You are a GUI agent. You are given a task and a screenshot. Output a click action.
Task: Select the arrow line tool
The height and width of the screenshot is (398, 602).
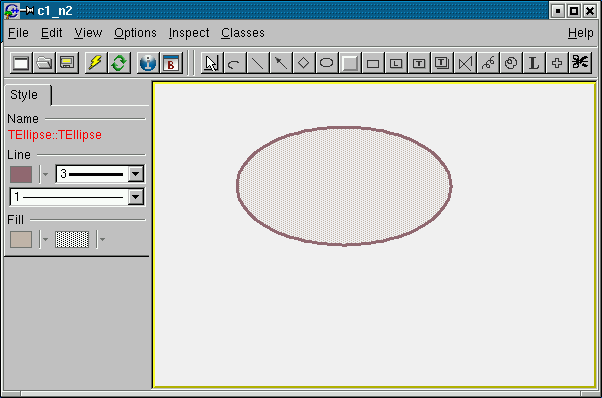click(280, 63)
